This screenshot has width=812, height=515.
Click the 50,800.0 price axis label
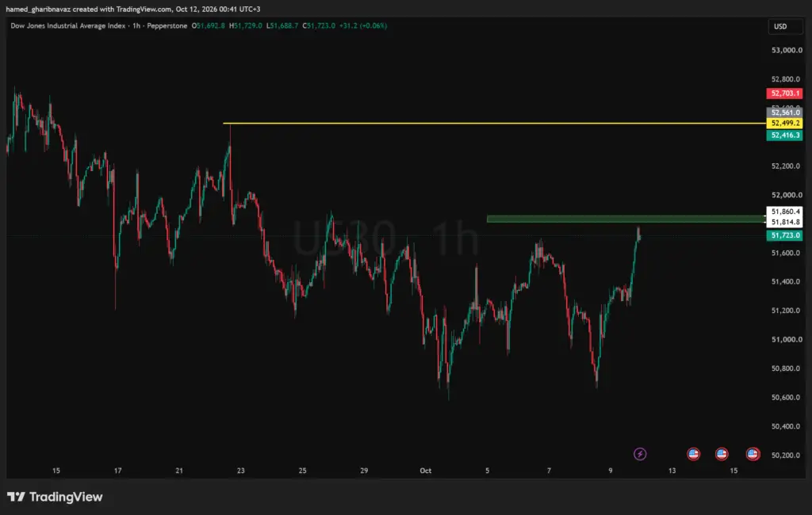[x=787, y=368]
